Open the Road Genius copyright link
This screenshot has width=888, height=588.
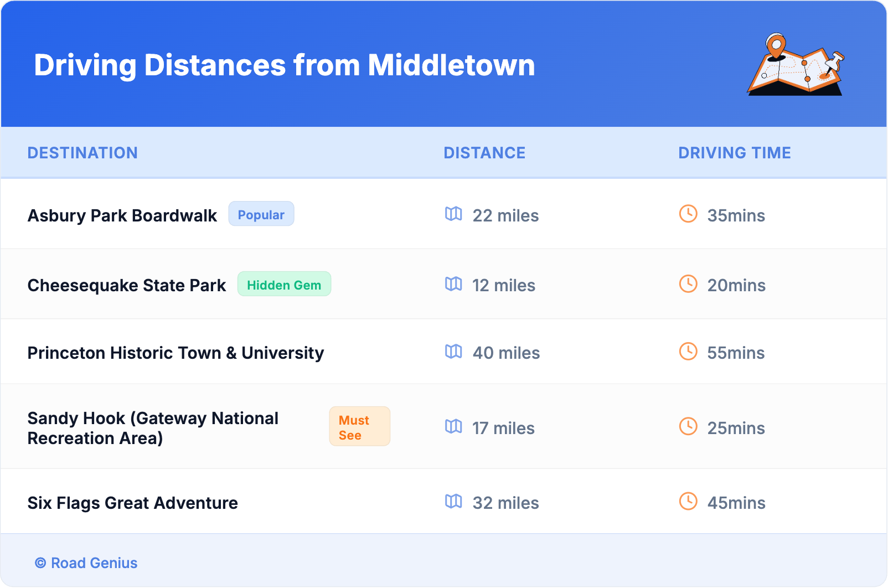86,563
